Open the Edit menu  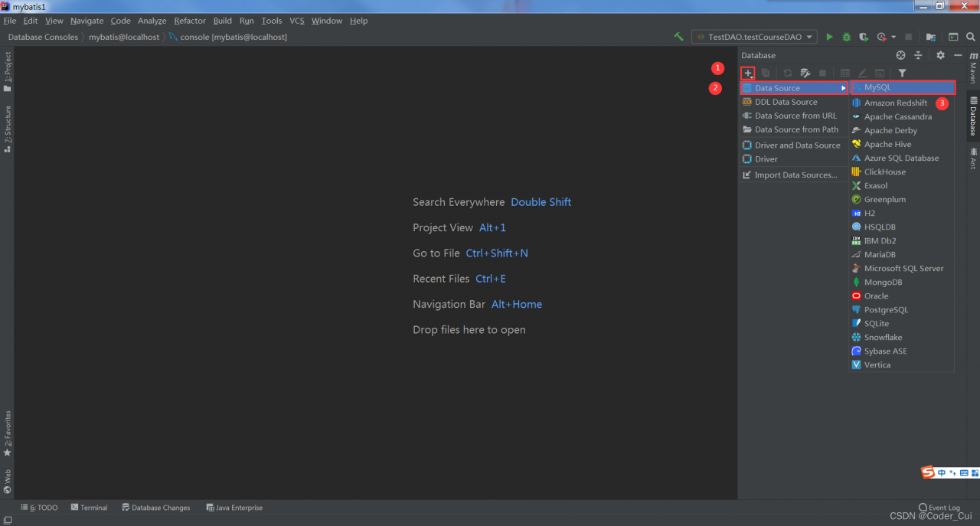[x=31, y=21]
